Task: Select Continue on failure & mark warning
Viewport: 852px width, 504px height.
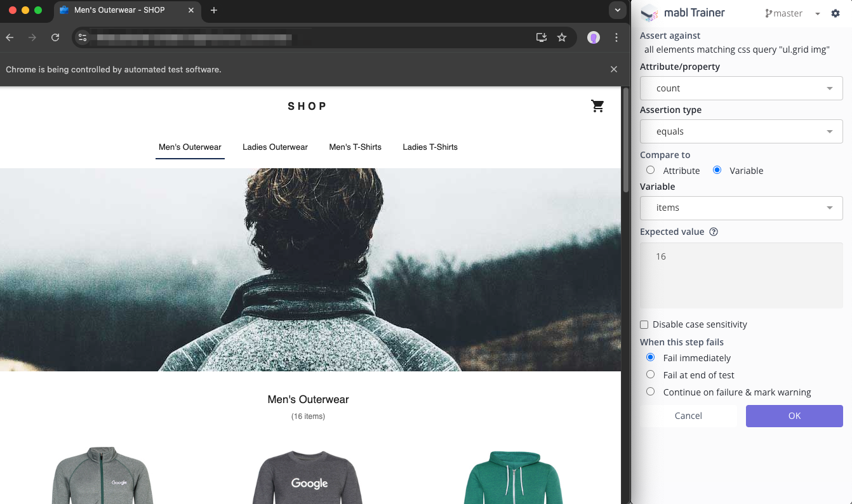Action: coord(650,392)
